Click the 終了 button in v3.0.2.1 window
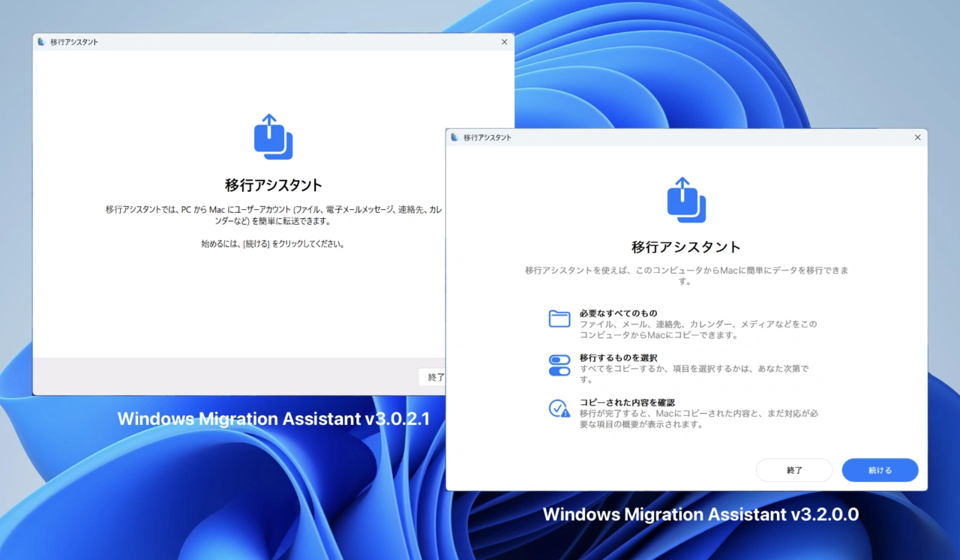The height and width of the screenshot is (560, 960). [432, 377]
